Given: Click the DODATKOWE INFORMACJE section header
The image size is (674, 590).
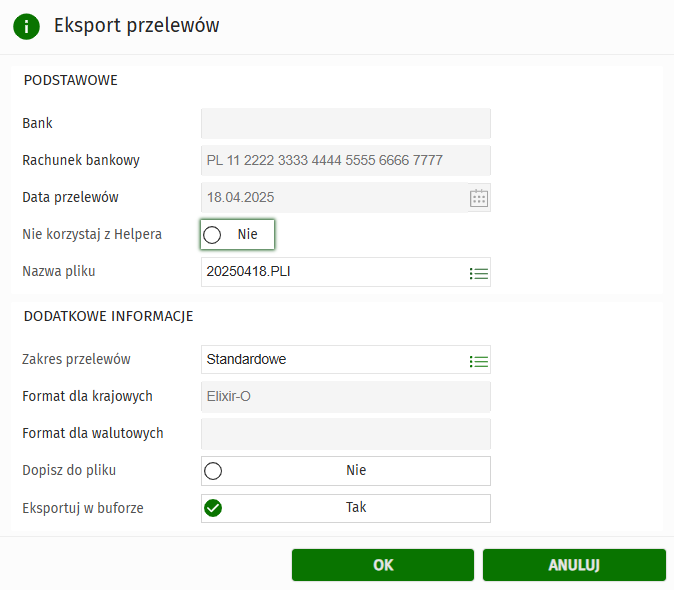Looking at the screenshot, I should click(x=107, y=317).
